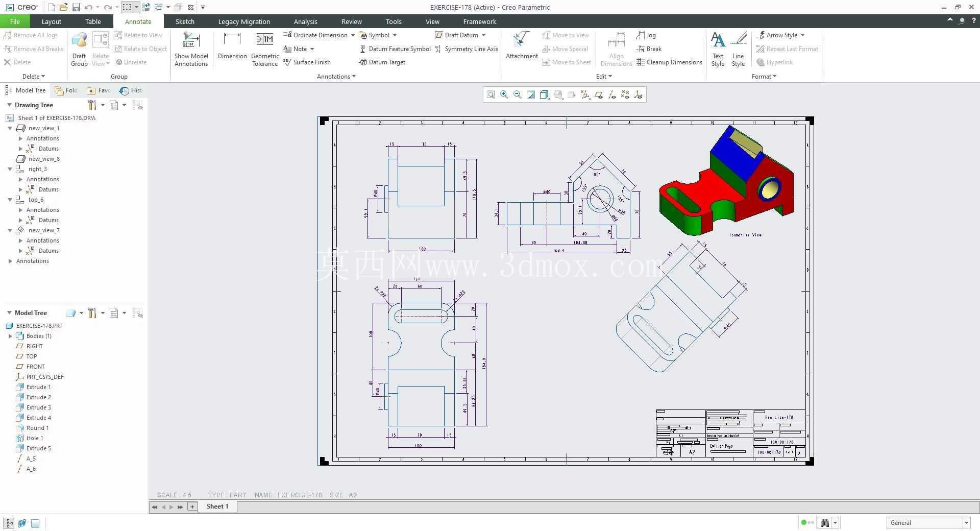
Task: Click the Symmetry Line Axis tool
Action: pyautogui.click(x=467, y=49)
